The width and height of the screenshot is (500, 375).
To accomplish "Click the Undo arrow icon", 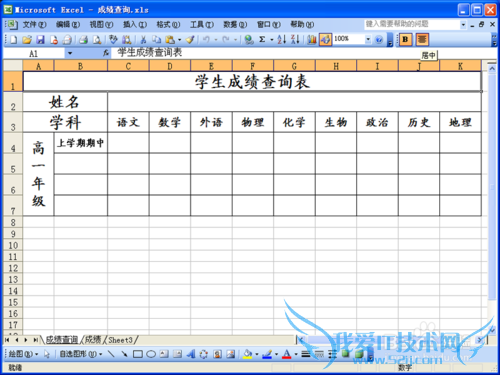I will 206,40.
